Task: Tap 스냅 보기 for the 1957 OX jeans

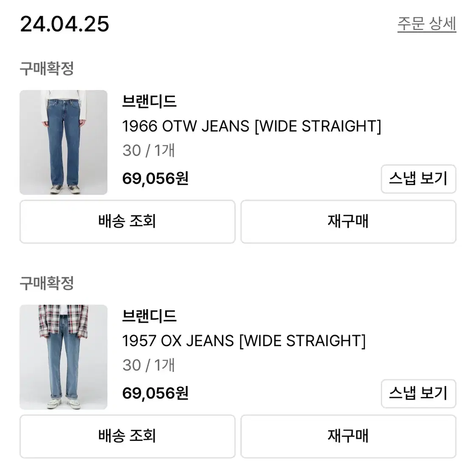Action: pyautogui.click(x=418, y=394)
